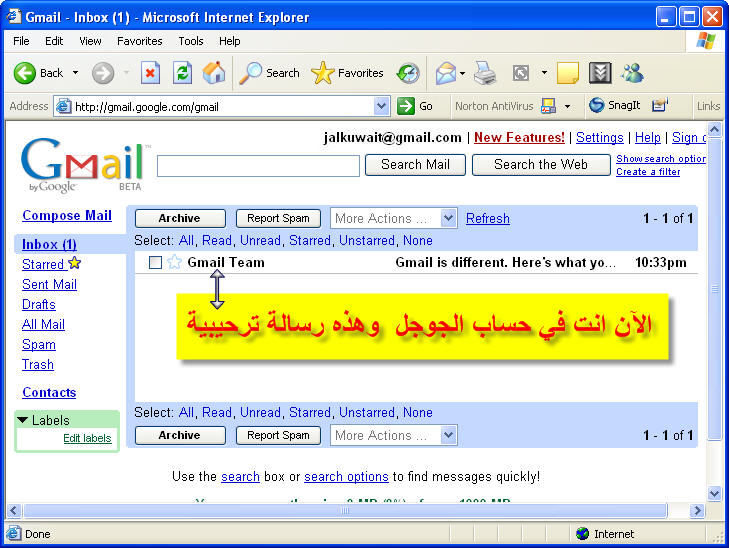Click the page icon in the address bar
Image resolution: width=729 pixels, height=548 pixels.
pyautogui.click(x=64, y=106)
